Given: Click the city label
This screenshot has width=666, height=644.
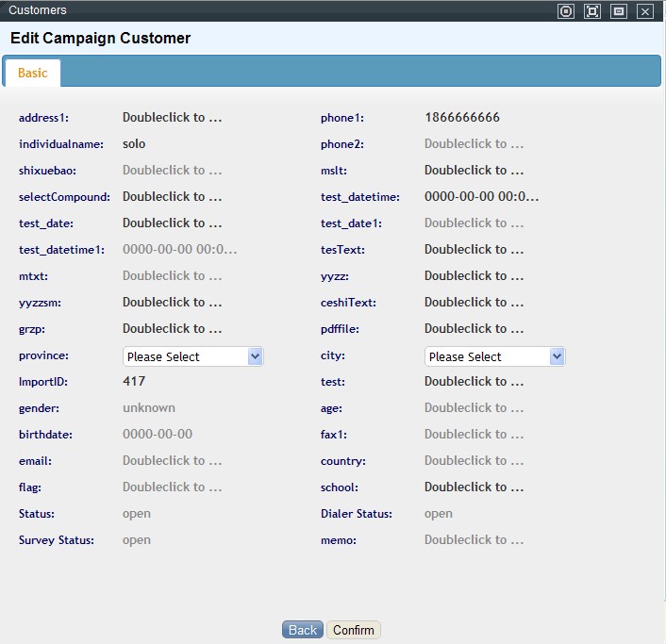Looking at the screenshot, I should [333, 355].
